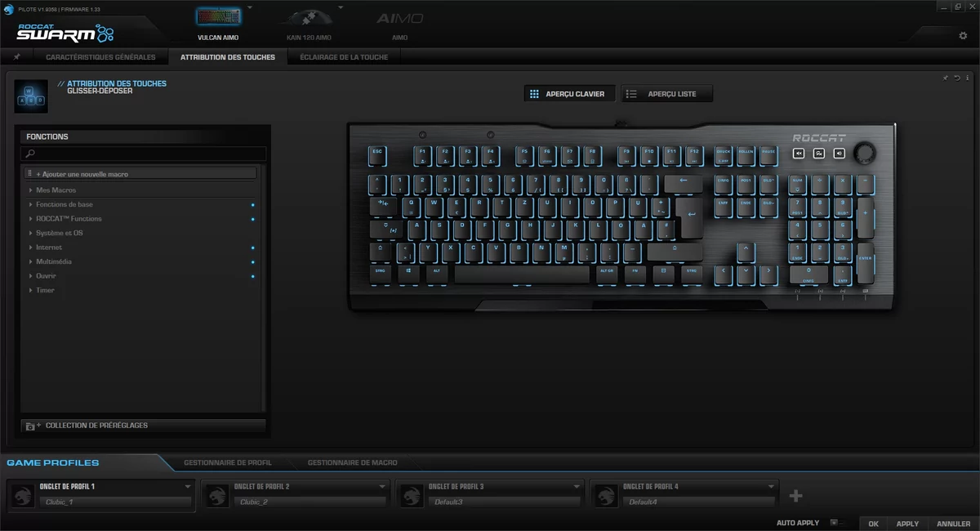
Task: Click the volume media key next to knob
Action: pyautogui.click(x=839, y=153)
